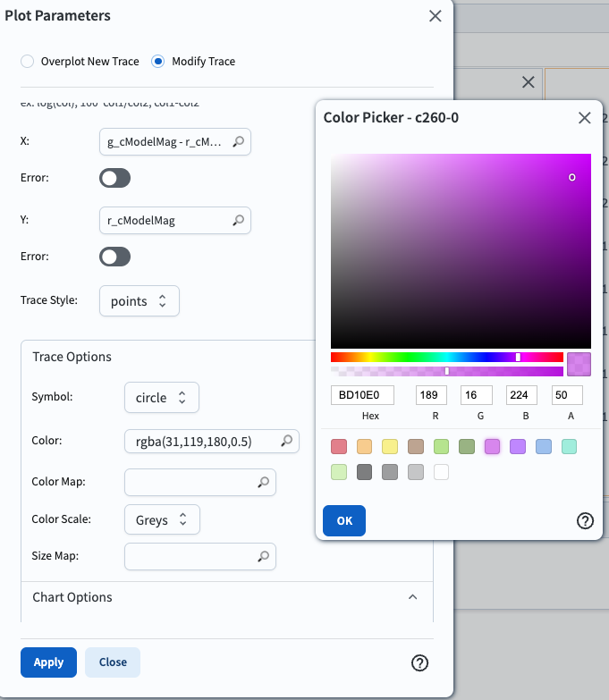Open help in the Color Picker dialog

tap(585, 521)
